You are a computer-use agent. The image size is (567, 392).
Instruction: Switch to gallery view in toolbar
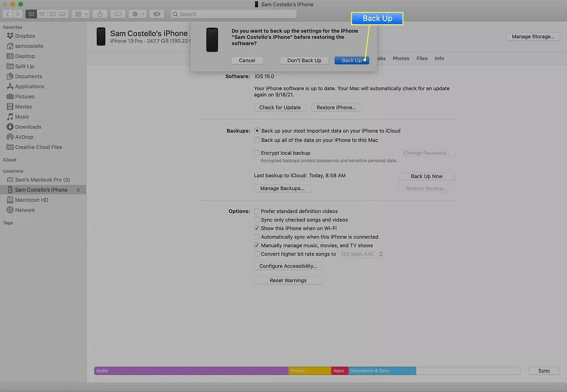pos(63,14)
